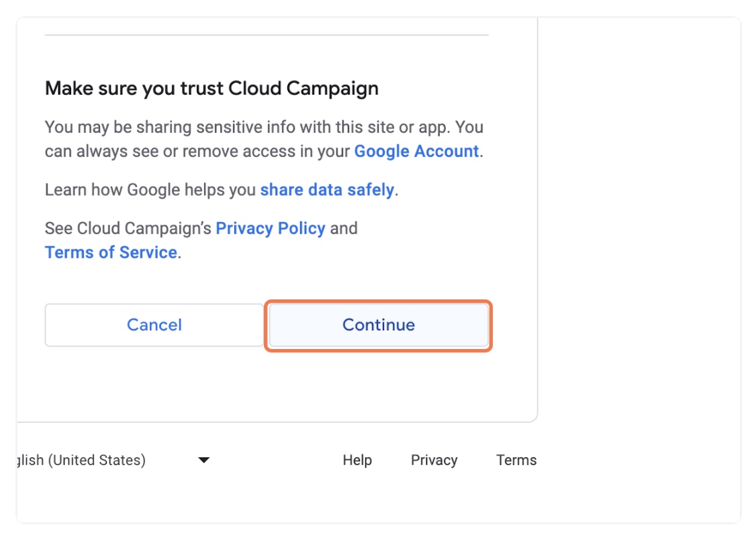Click the empty card space below the Cancel button
The width and height of the screenshot is (756, 553).
pyautogui.click(x=154, y=386)
